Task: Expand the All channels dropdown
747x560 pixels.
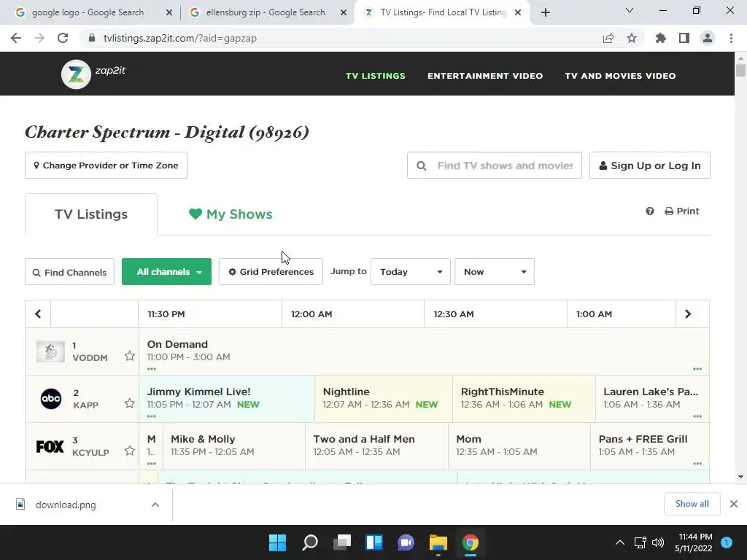Action: (167, 272)
